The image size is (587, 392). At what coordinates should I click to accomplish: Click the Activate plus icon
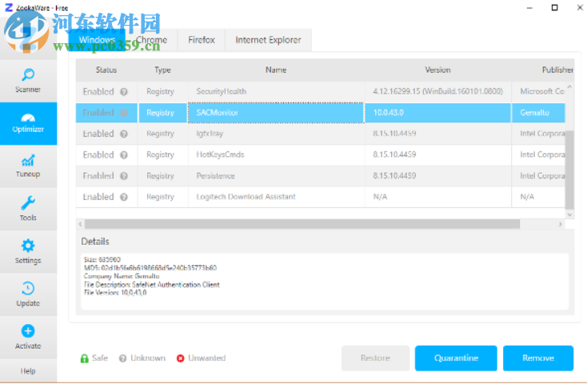pos(28,331)
